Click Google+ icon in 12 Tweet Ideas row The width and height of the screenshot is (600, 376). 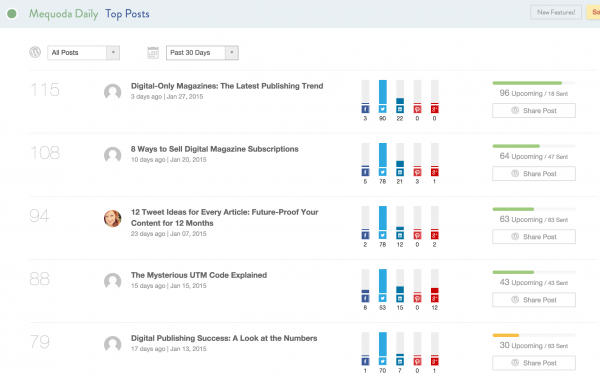pyautogui.click(x=435, y=235)
